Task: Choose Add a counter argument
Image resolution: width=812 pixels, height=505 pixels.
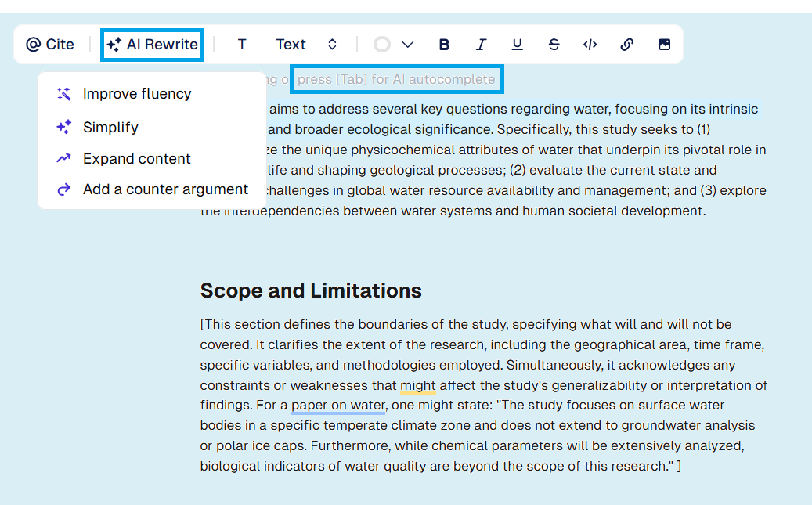Action: pos(165,189)
